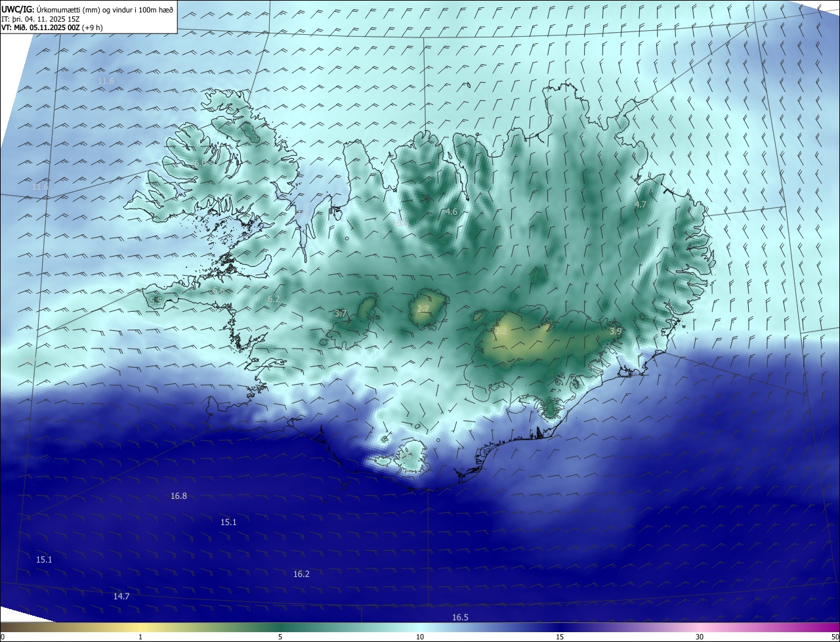Click the 3.7 value beside the glacier
This screenshot has height=642, width=840.
point(340,314)
